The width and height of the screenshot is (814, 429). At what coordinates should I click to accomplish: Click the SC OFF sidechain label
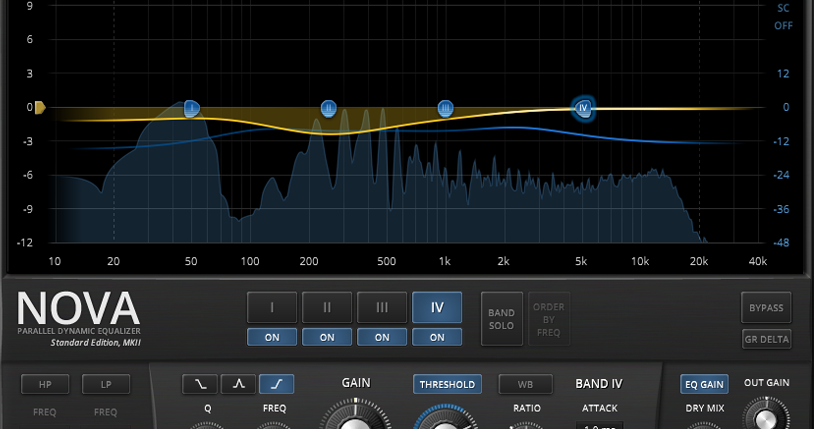click(x=782, y=16)
